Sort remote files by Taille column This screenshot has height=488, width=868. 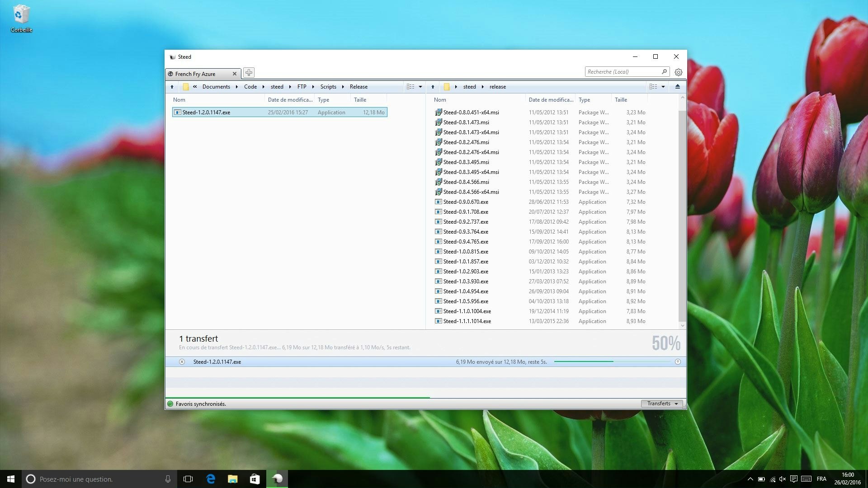[x=621, y=100]
